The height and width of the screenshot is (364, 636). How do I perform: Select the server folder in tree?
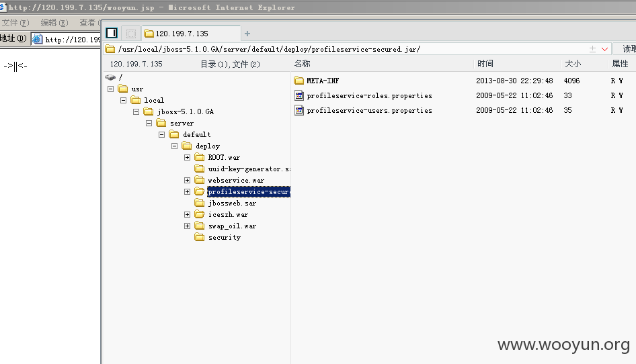click(x=182, y=123)
